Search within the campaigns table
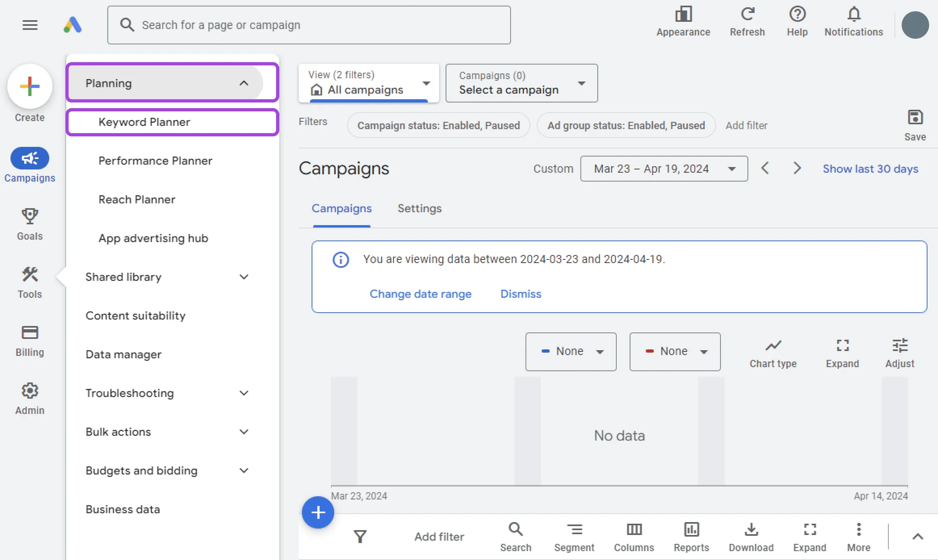This screenshot has width=938, height=560. coord(515,537)
